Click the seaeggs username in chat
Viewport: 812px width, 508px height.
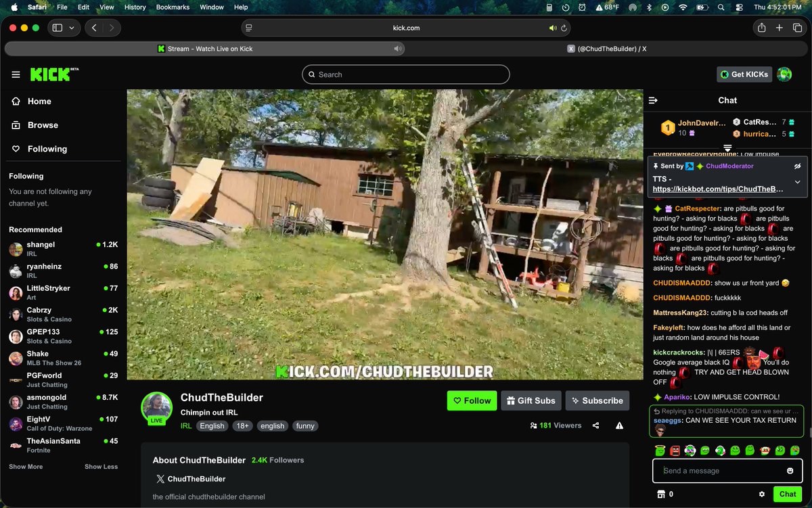pyautogui.click(x=668, y=421)
